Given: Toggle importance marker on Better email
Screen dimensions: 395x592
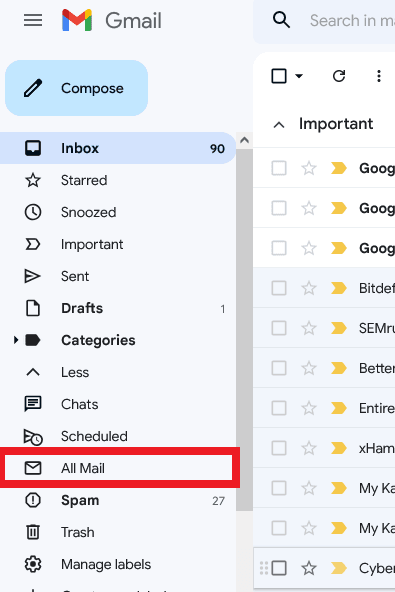Looking at the screenshot, I should click(338, 368).
